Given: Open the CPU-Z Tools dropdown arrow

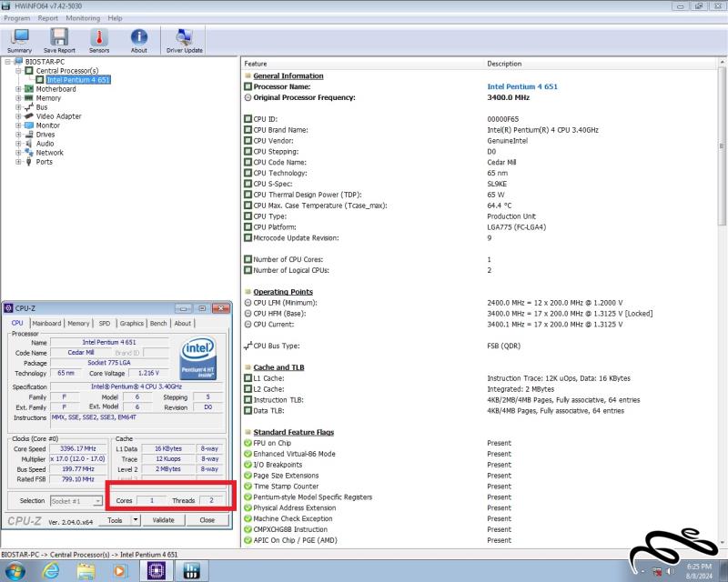Looking at the screenshot, I should pos(135,520).
